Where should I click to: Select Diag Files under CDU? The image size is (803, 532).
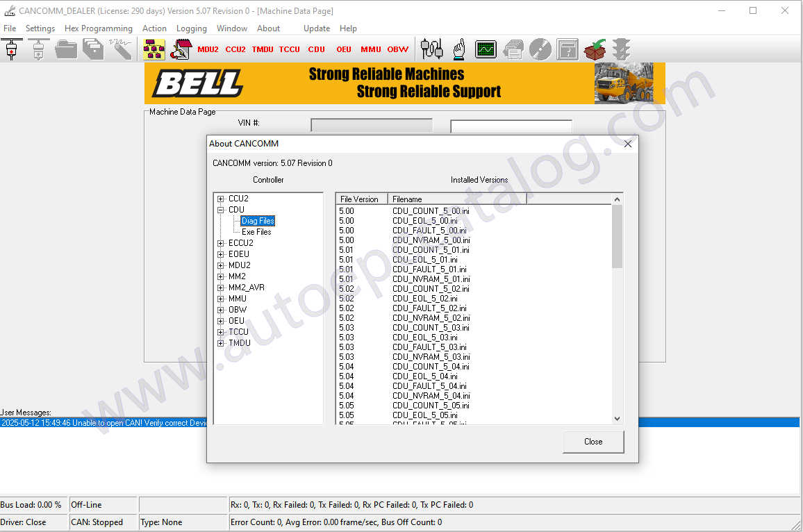[258, 221]
